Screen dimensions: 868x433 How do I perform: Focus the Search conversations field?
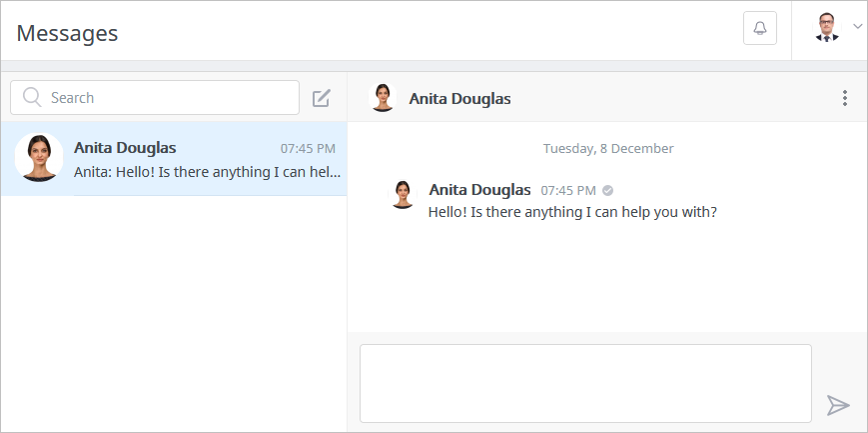(x=155, y=98)
